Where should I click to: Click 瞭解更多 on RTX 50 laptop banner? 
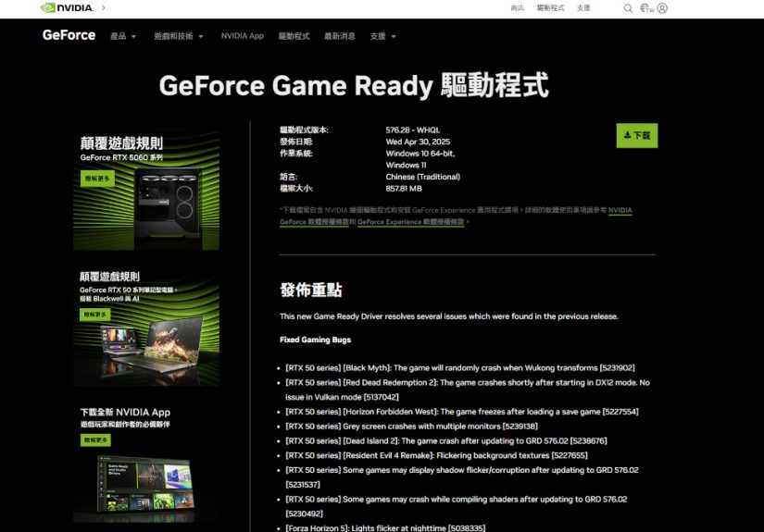tap(95, 315)
